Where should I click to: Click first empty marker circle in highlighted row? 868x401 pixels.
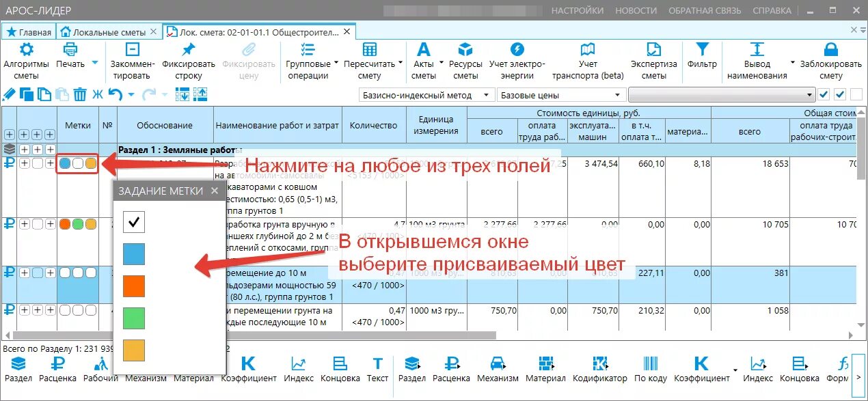(x=65, y=272)
